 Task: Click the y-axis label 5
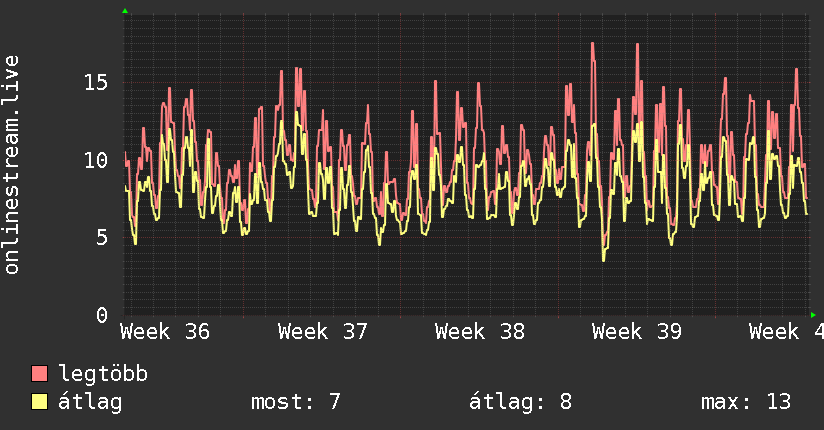point(102,238)
